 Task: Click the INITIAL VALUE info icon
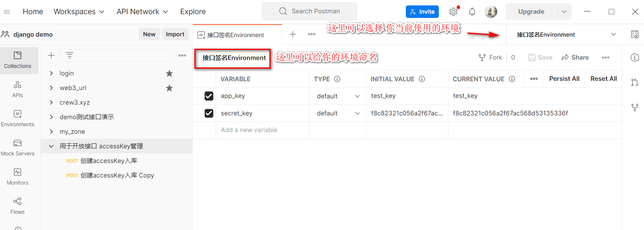422,79
